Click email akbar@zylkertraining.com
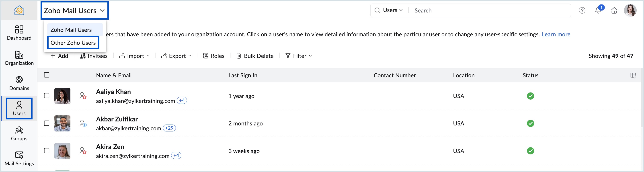Screen dimensions: 644x172 [129, 128]
